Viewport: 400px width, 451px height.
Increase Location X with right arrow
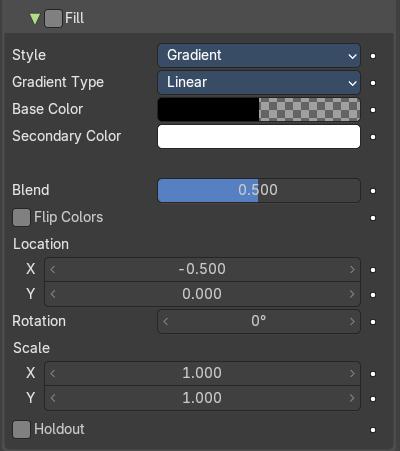click(352, 269)
